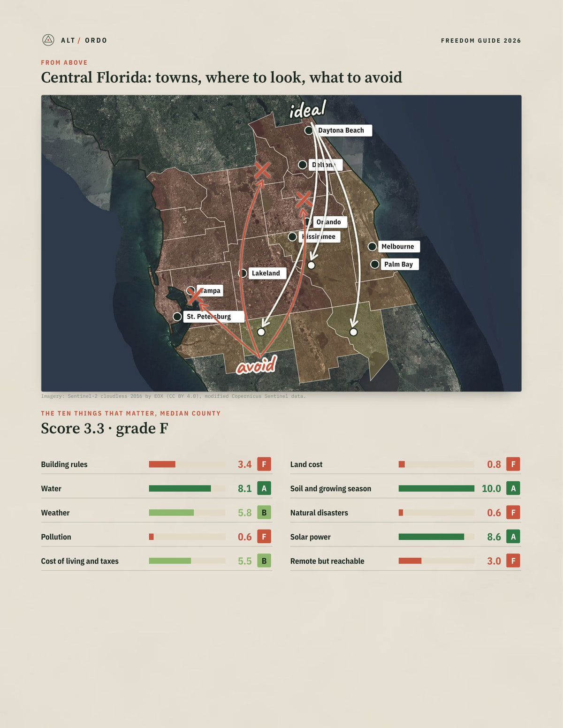Click the Melbourne city marker dot
563x728 pixels.
click(x=372, y=246)
